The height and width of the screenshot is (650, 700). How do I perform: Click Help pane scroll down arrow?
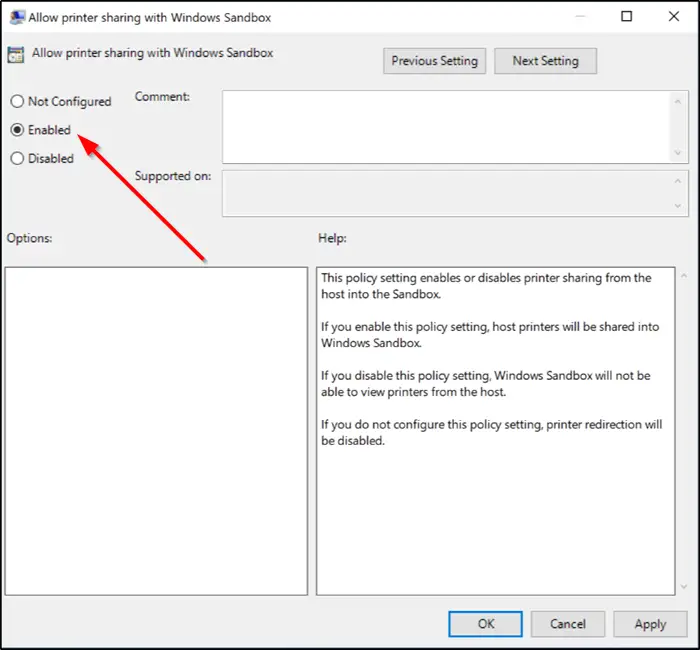pyautogui.click(x=683, y=587)
